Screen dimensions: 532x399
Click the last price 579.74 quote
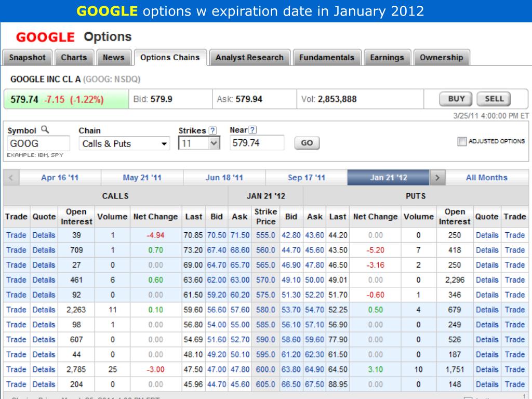pyautogui.click(x=24, y=99)
